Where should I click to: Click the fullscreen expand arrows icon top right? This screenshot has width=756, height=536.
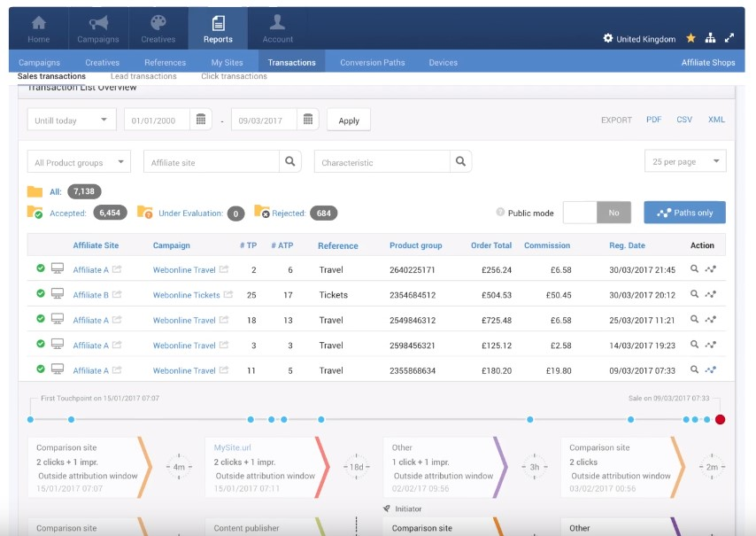tap(729, 37)
